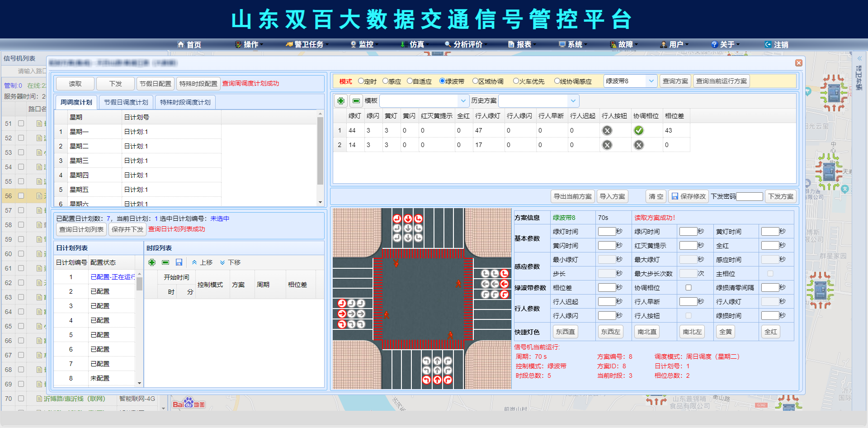Click the green add icon in 时段列表 toolbar
Viewport: 868px width, 428px height.
[x=152, y=262]
